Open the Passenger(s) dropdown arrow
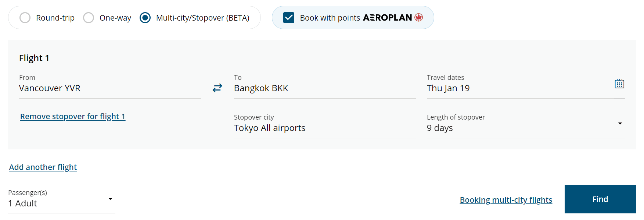Screen dimensions: 644x220 [x=110, y=199]
